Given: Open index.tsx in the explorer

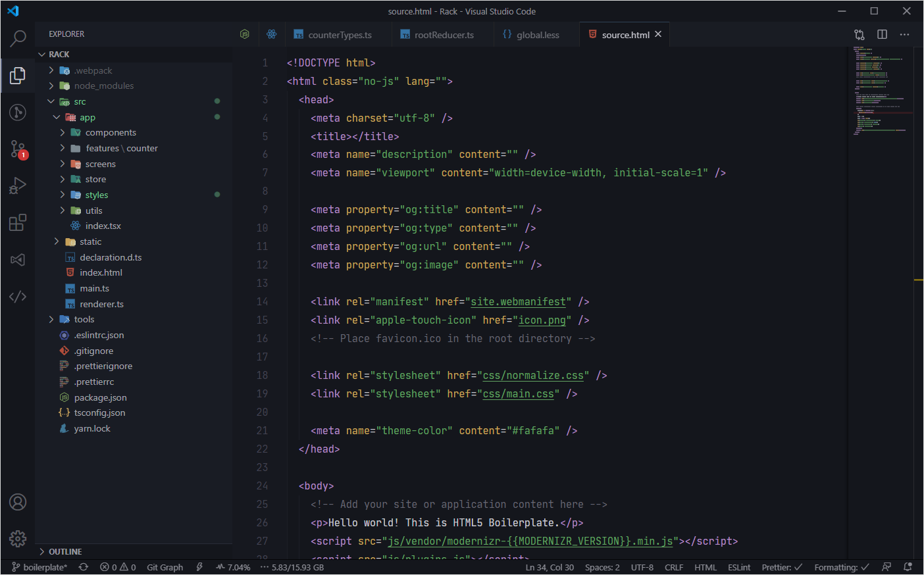Looking at the screenshot, I should (135, 226).
